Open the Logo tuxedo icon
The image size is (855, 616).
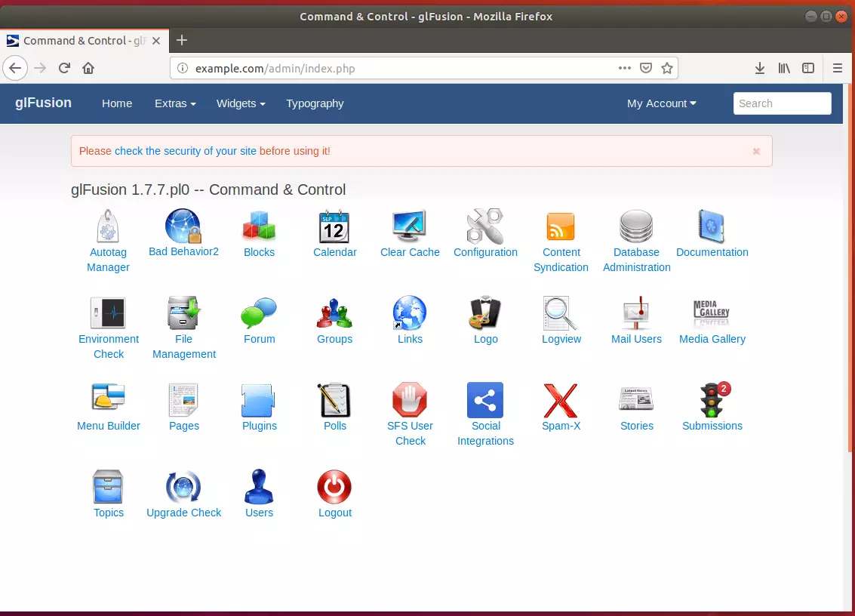[485, 313]
